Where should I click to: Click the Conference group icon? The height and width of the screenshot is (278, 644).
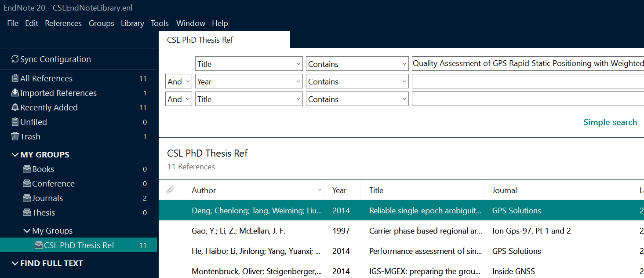27,183
